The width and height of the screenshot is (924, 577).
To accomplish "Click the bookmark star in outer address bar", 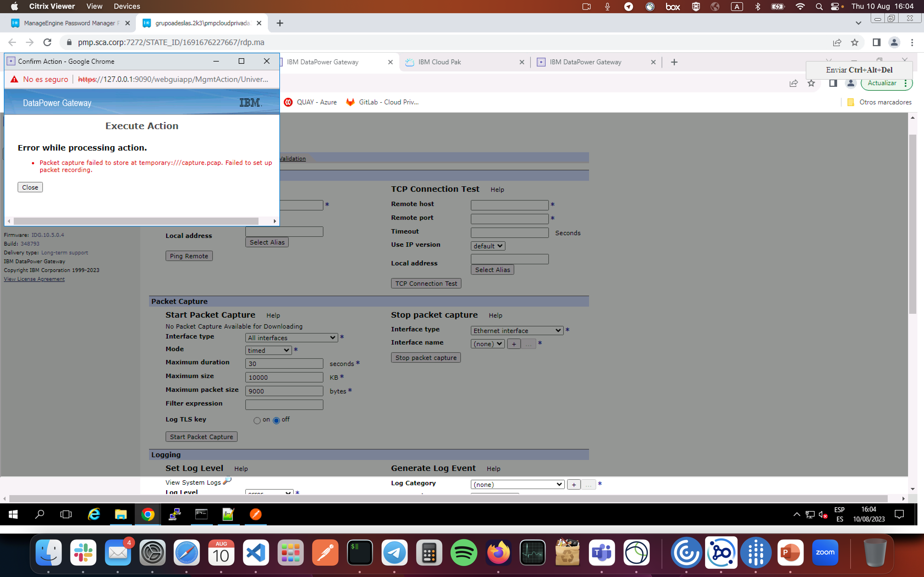I will tap(854, 42).
